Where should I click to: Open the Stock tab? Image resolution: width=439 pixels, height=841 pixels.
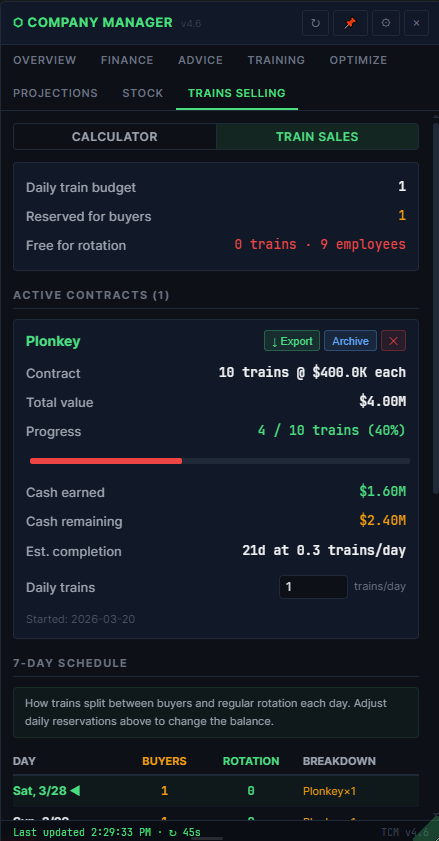tap(143, 93)
